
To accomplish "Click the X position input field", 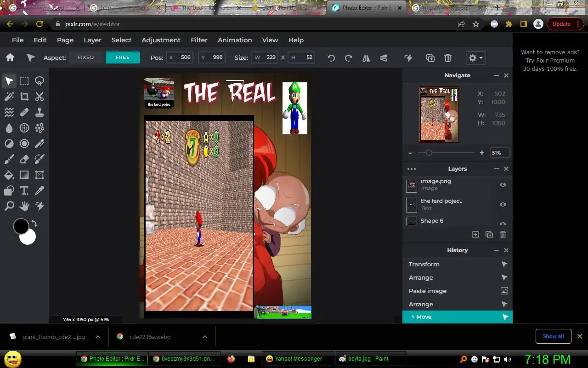I will pyautogui.click(x=179, y=57).
